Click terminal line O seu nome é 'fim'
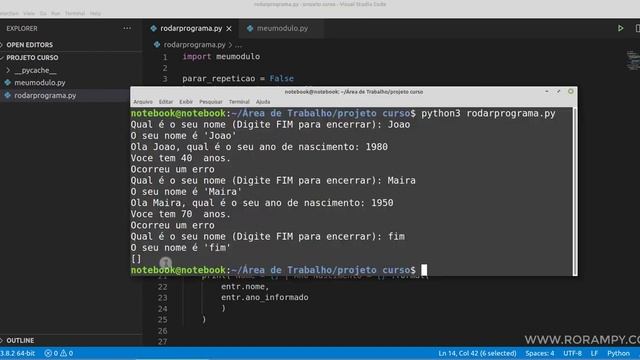Viewport: 640px width, 360px height. tap(180, 247)
